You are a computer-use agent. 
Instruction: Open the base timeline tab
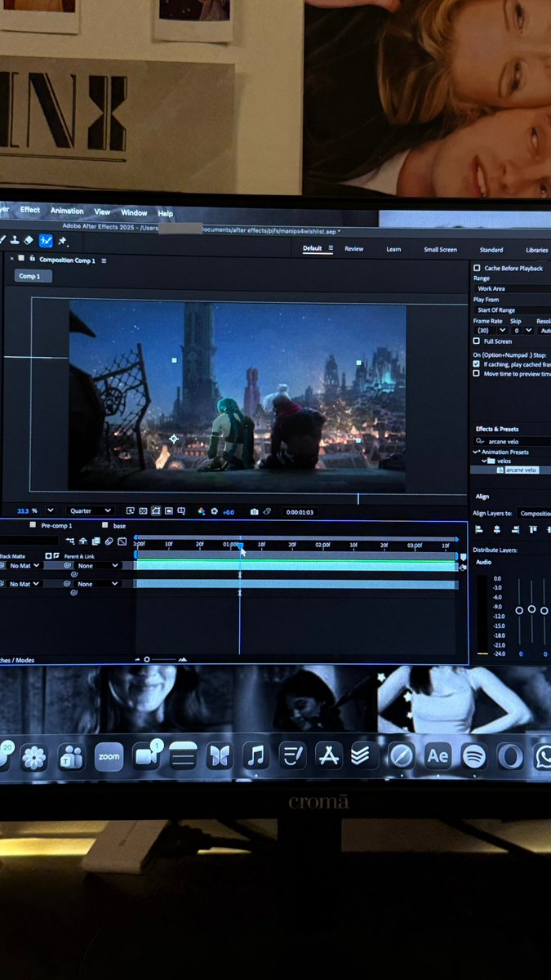pos(120,525)
